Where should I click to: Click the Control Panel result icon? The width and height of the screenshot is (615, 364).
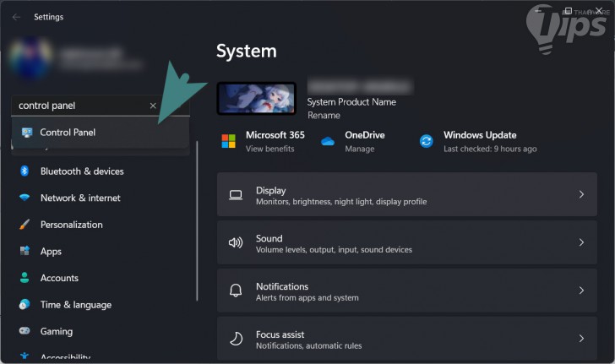pos(27,133)
